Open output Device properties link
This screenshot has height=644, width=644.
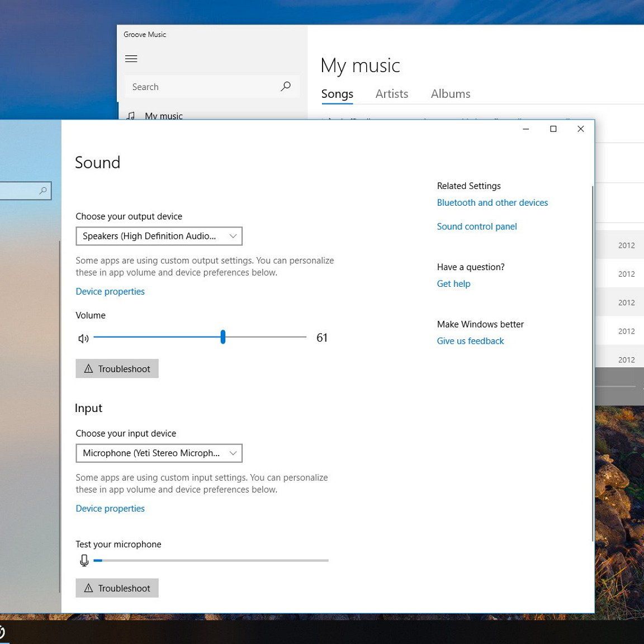click(110, 292)
